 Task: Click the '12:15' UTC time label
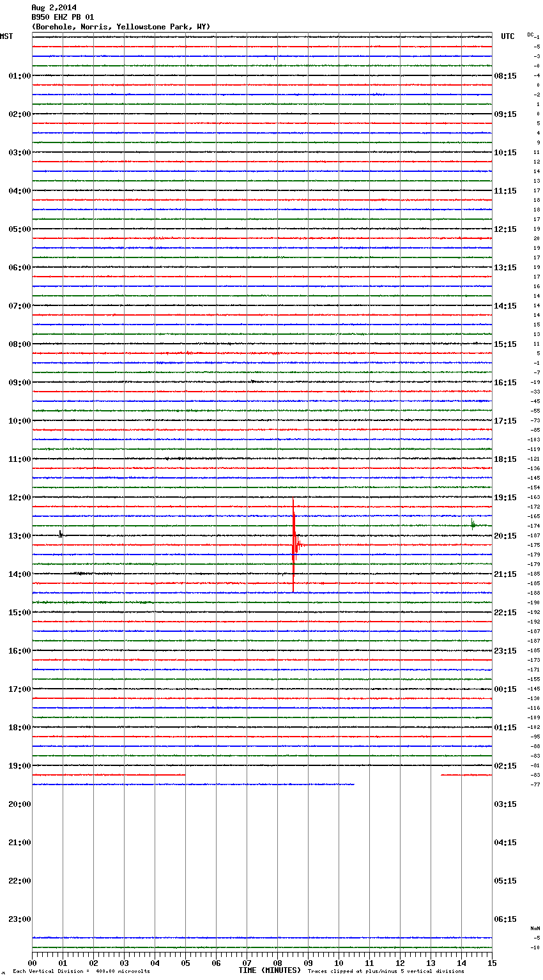tap(505, 229)
